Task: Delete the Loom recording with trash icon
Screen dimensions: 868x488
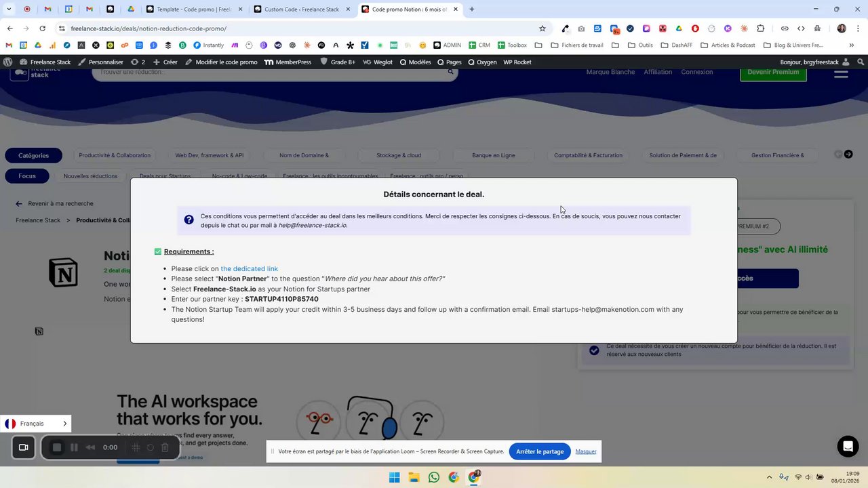Action: pyautogui.click(x=165, y=447)
